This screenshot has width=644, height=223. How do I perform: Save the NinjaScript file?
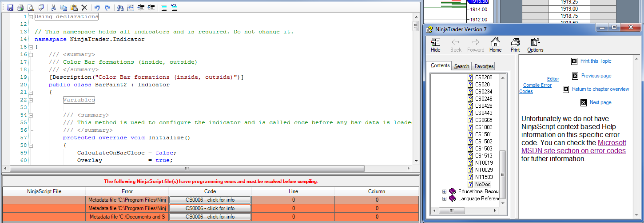click(10, 8)
